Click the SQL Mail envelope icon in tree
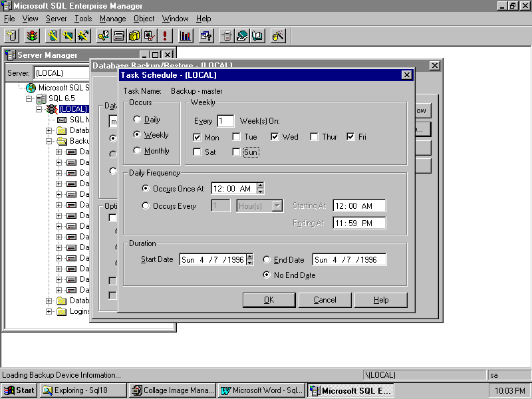 click(62, 120)
